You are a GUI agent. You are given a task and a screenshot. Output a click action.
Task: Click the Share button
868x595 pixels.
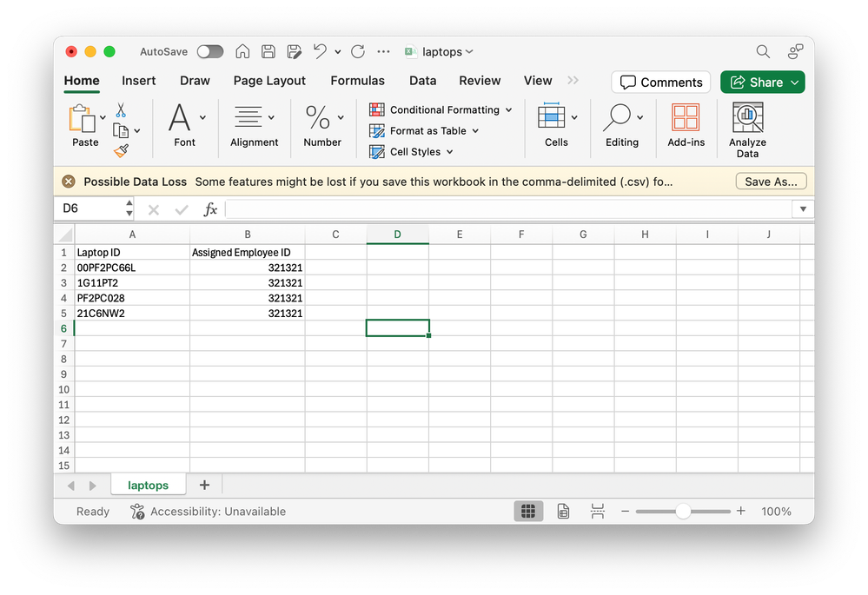(762, 82)
